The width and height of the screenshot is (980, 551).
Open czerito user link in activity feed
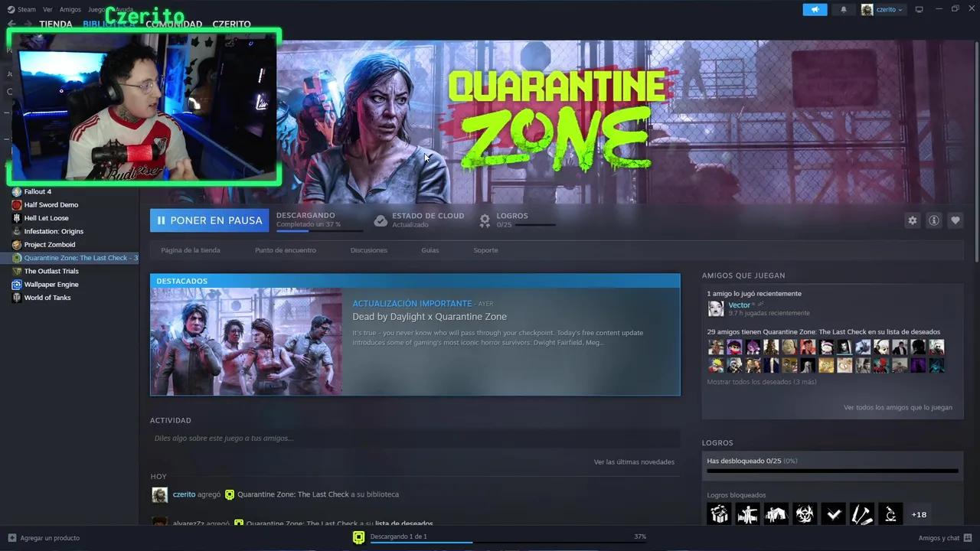[x=184, y=494]
